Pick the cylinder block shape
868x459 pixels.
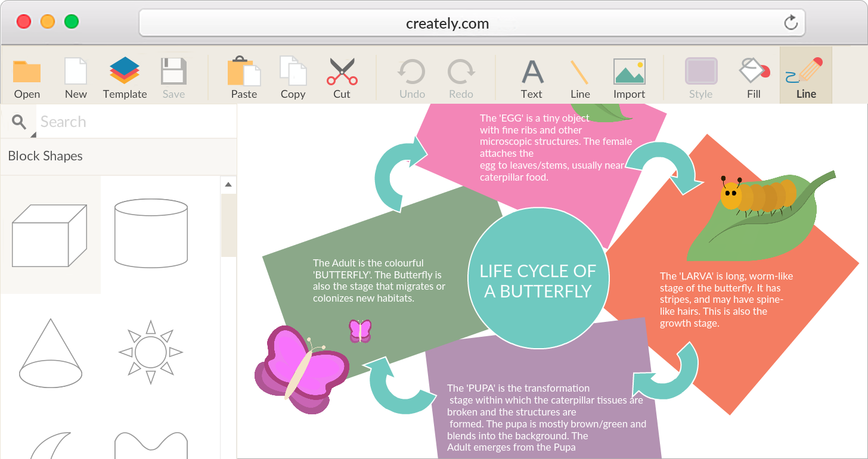coord(151,232)
